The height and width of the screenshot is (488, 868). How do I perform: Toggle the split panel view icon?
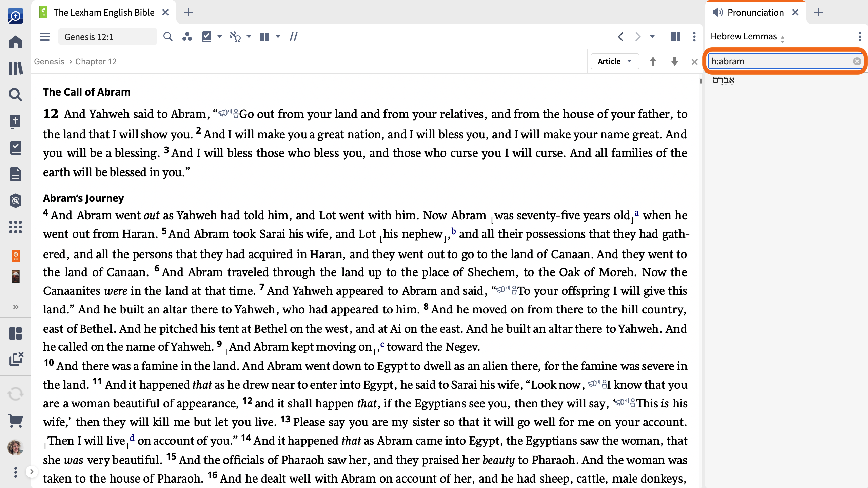coord(675,37)
